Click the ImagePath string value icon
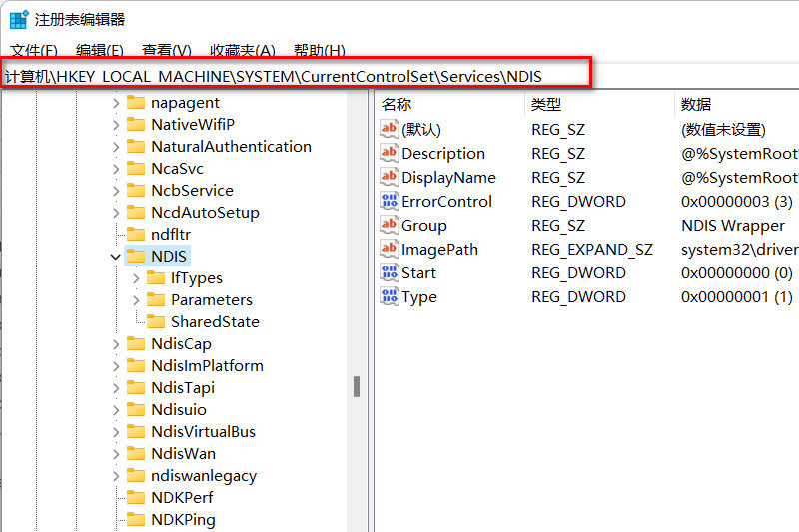 389,249
